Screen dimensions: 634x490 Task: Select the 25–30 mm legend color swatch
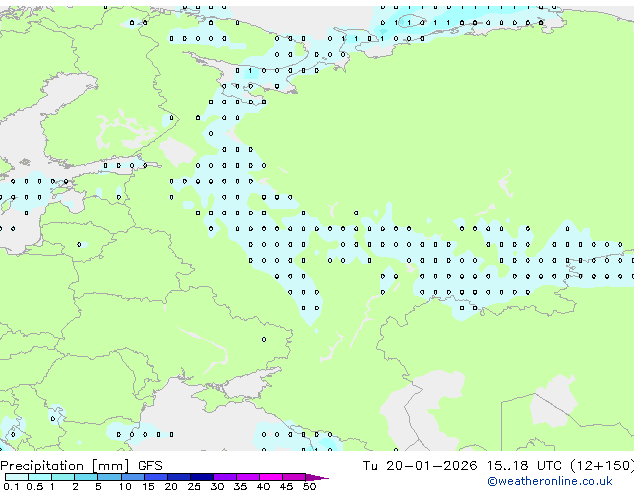[x=201, y=477]
